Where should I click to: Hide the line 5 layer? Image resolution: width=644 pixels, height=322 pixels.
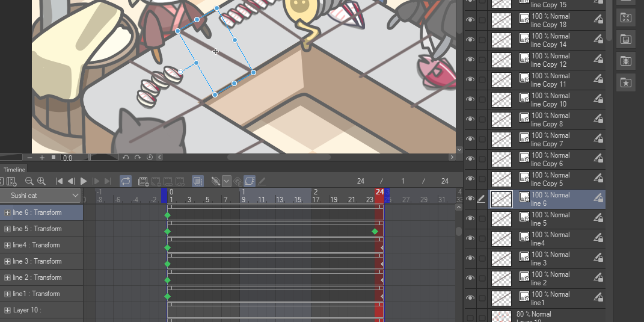pos(470,218)
